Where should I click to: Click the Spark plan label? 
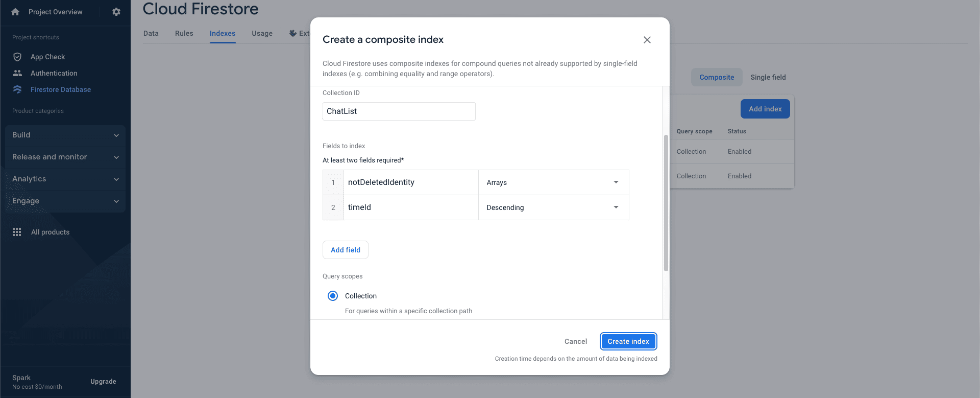[21, 378]
